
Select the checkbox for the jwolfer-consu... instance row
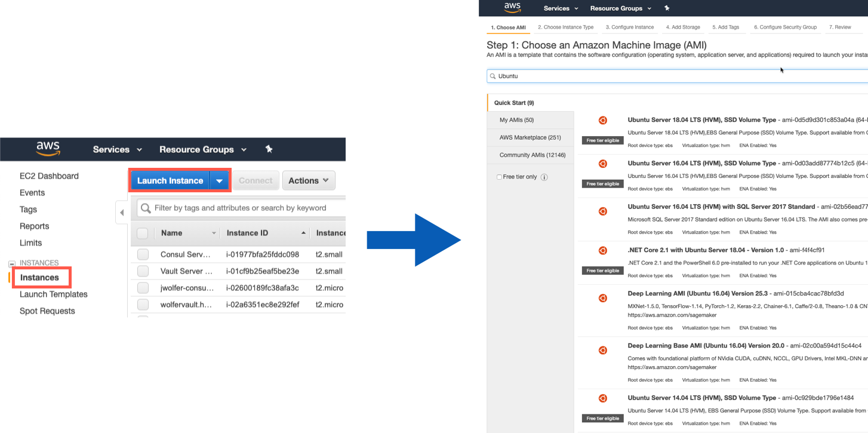click(x=143, y=288)
